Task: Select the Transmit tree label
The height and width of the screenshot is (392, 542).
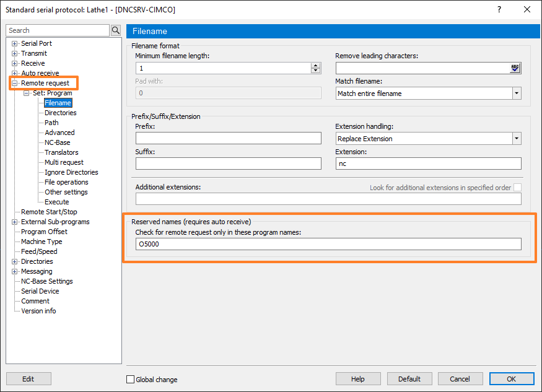Action: coord(34,54)
